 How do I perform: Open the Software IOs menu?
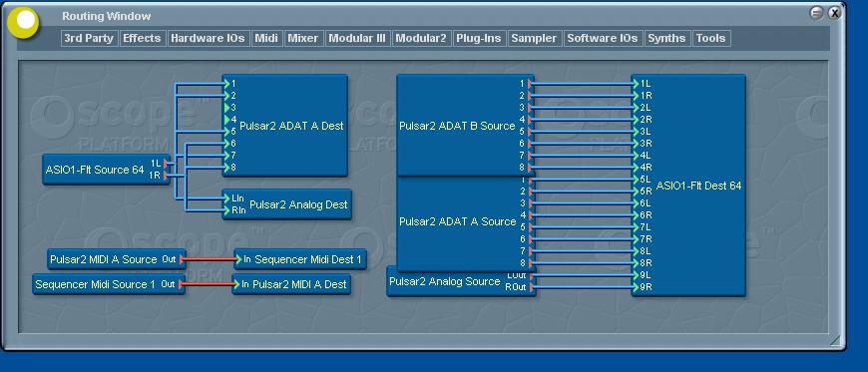[603, 38]
